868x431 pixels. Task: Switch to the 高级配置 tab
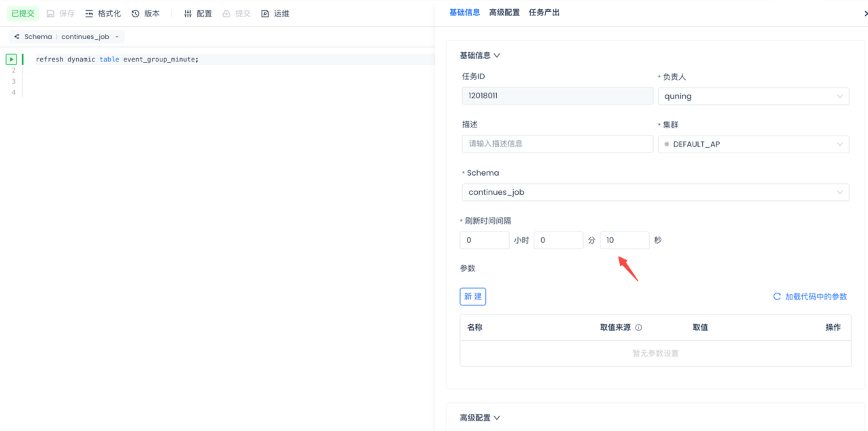pos(504,13)
